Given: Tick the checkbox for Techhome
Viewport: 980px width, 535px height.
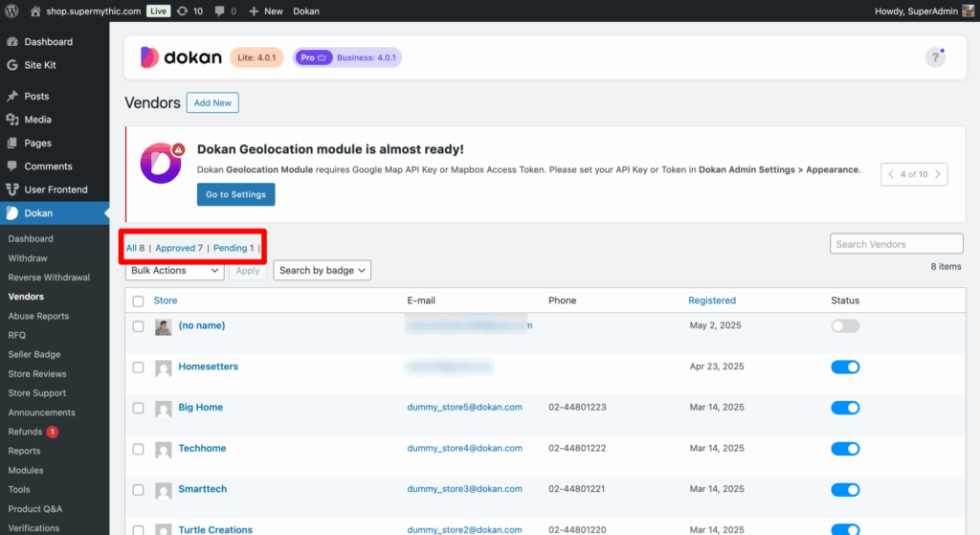Looking at the screenshot, I should point(138,450).
